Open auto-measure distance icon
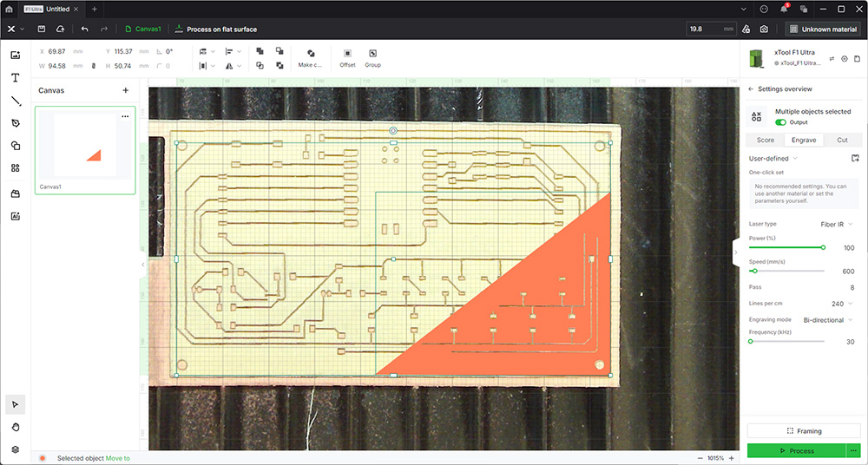 [x=746, y=29]
